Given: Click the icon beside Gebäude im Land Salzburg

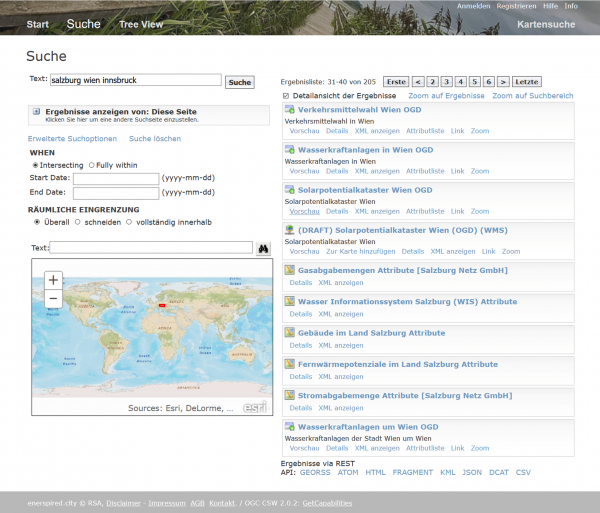Looking at the screenshot, I should coord(290,332).
